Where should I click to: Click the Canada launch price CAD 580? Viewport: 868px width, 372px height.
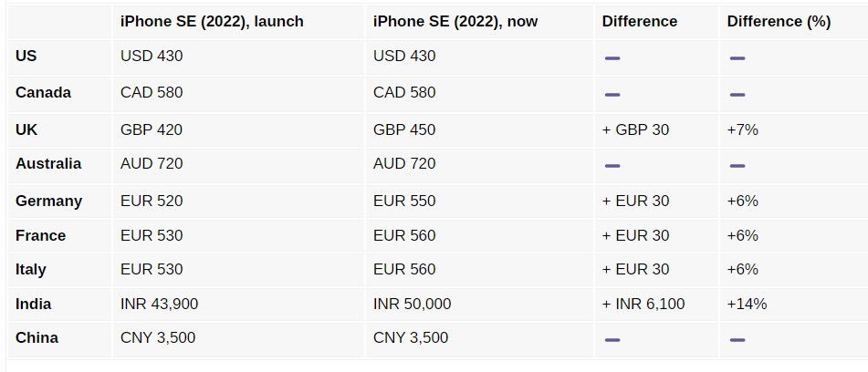152,92
